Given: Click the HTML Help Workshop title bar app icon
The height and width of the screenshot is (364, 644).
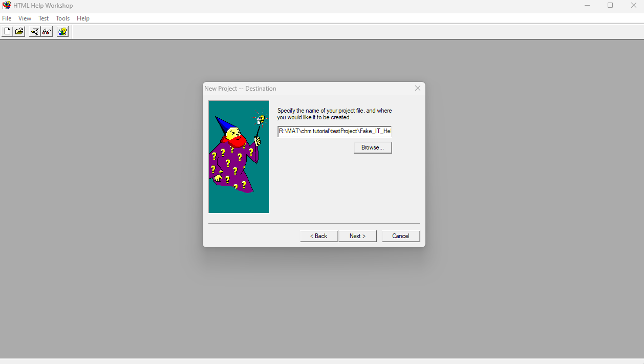Looking at the screenshot, I should [7, 6].
